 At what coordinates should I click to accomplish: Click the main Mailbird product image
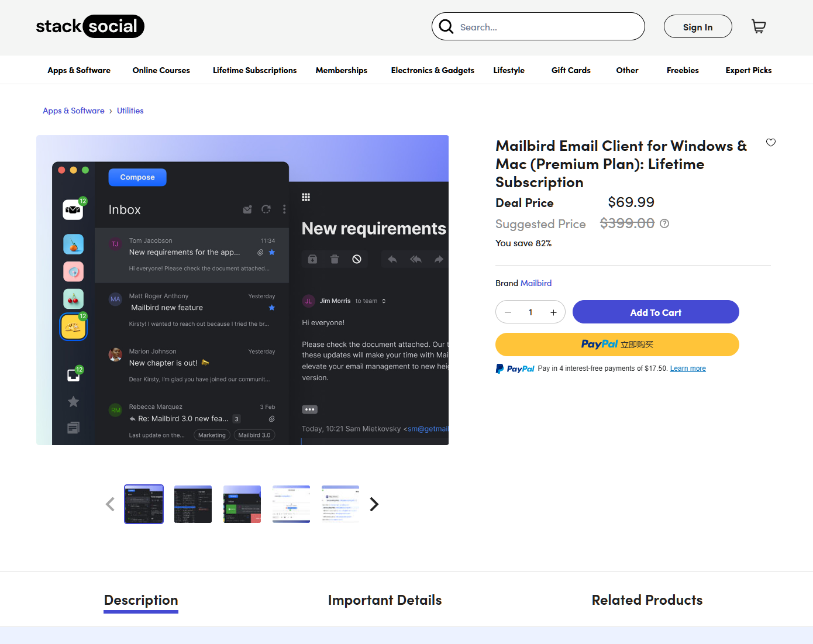(242, 290)
